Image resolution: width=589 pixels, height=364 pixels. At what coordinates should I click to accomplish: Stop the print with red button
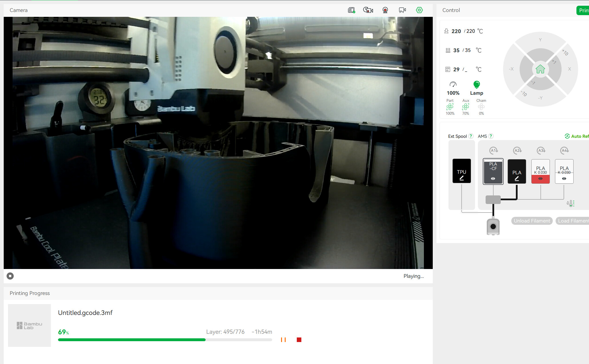[299, 340]
